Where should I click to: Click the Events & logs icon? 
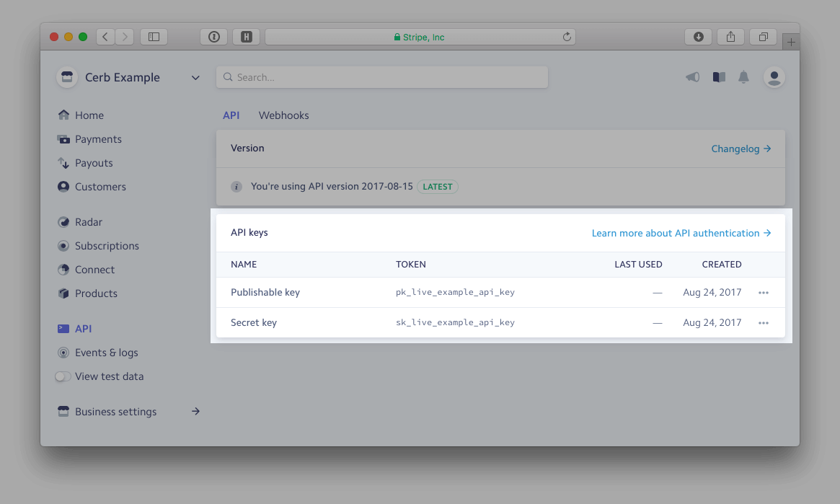click(x=63, y=353)
